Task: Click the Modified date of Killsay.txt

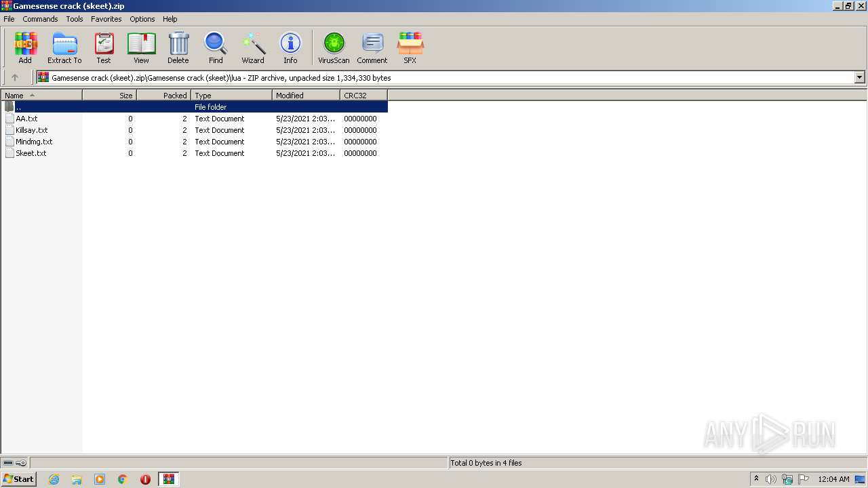Action: tap(306, 130)
